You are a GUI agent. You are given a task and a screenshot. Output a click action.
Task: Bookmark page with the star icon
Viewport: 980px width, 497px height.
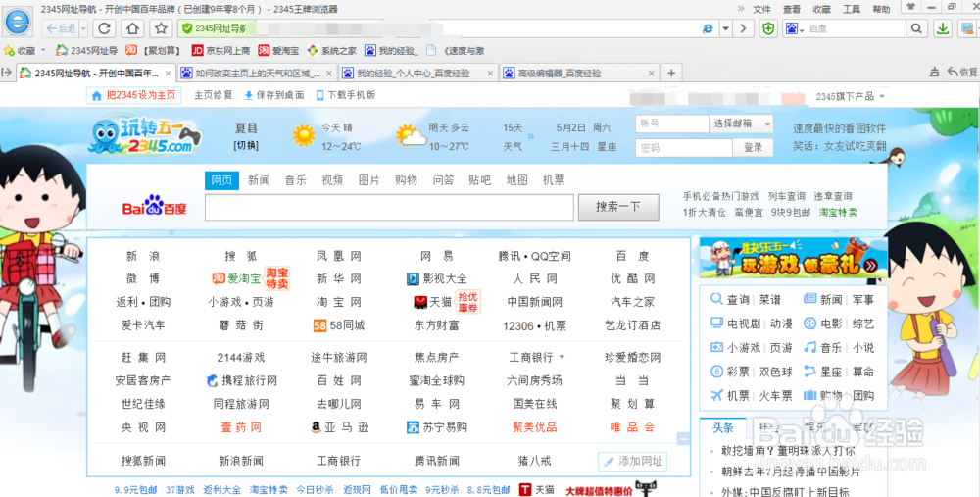(161, 28)
